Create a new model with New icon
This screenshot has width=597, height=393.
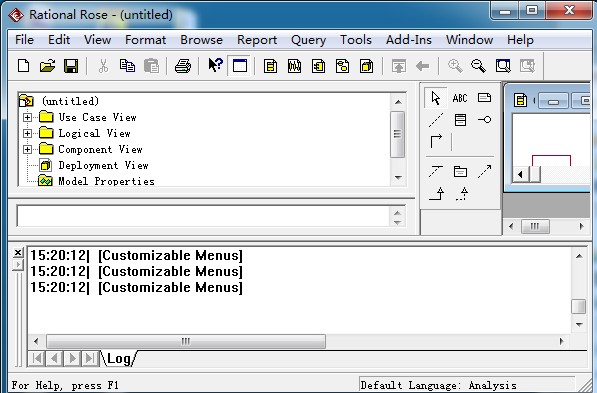pos(24,66)
